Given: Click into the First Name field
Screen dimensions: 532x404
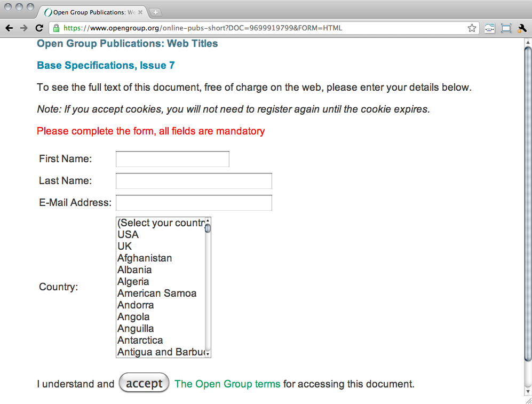Looking at the screenshot, I should coord(172,159).
